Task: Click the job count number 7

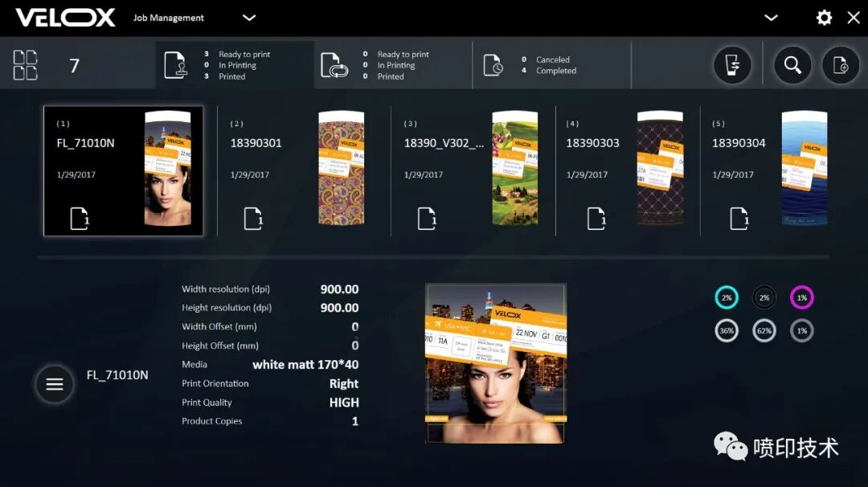Action: pyautogui.click(x=74, y=66)
